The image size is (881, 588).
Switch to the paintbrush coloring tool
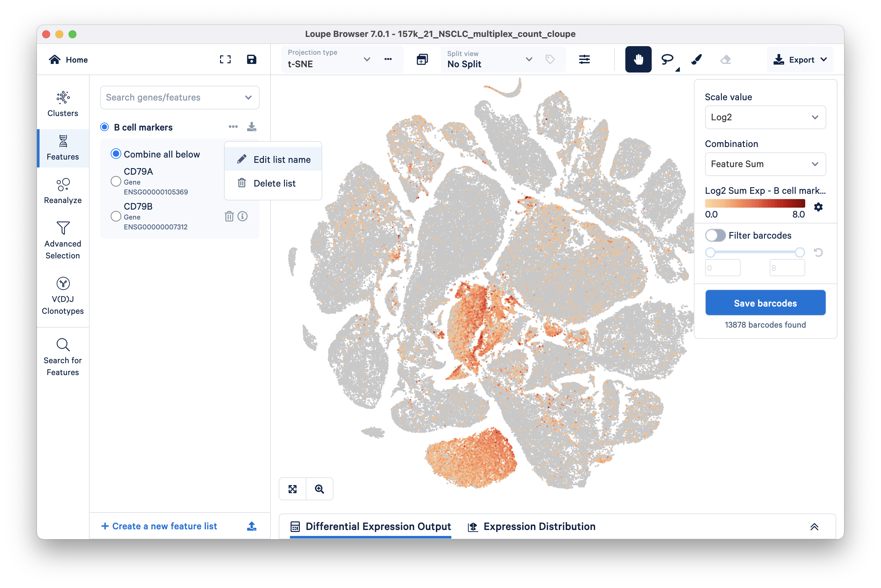pos(696,59)
